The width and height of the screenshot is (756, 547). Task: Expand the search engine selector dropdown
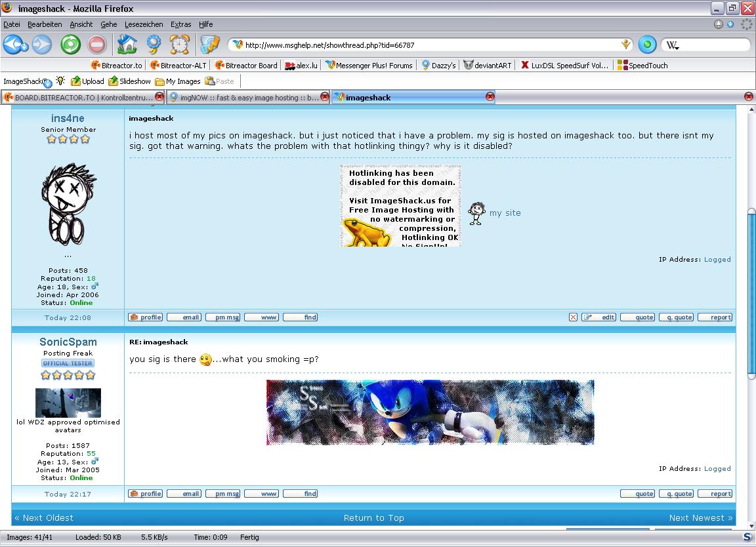[x=672, y=46]
